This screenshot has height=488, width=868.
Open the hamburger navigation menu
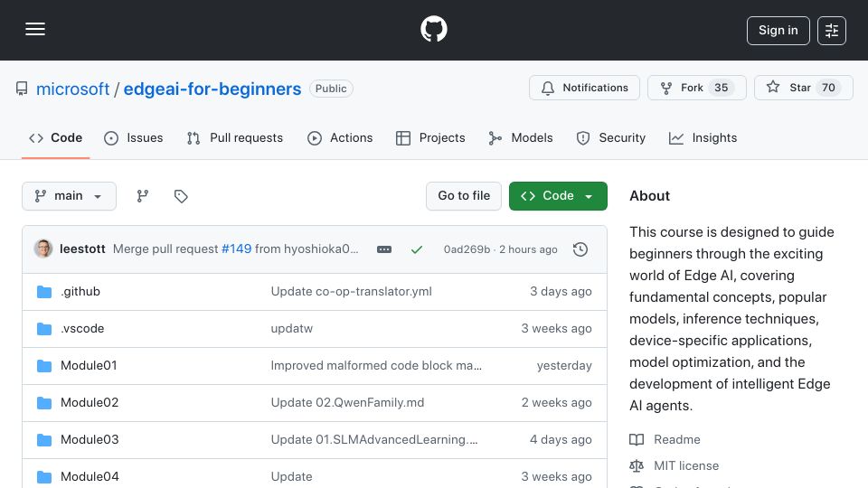click(35, 29)
